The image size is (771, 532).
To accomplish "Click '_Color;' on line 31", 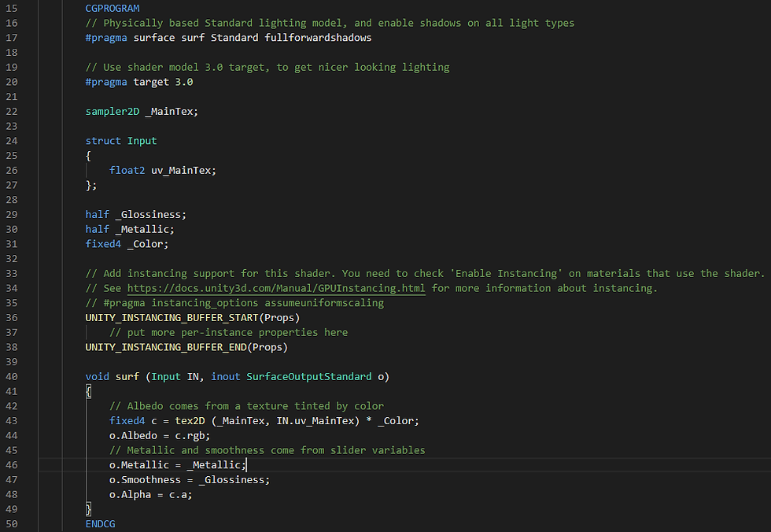I will tap(148, 245).
